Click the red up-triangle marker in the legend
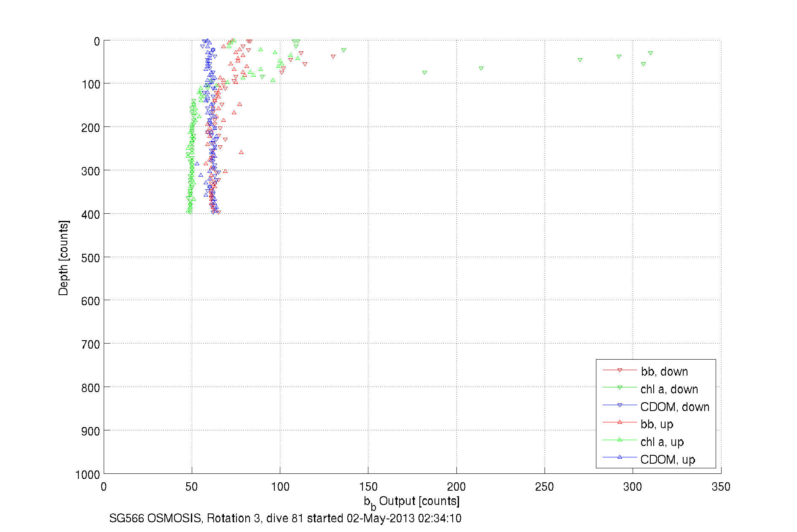The image size is (797, 532). coord(620,422)
